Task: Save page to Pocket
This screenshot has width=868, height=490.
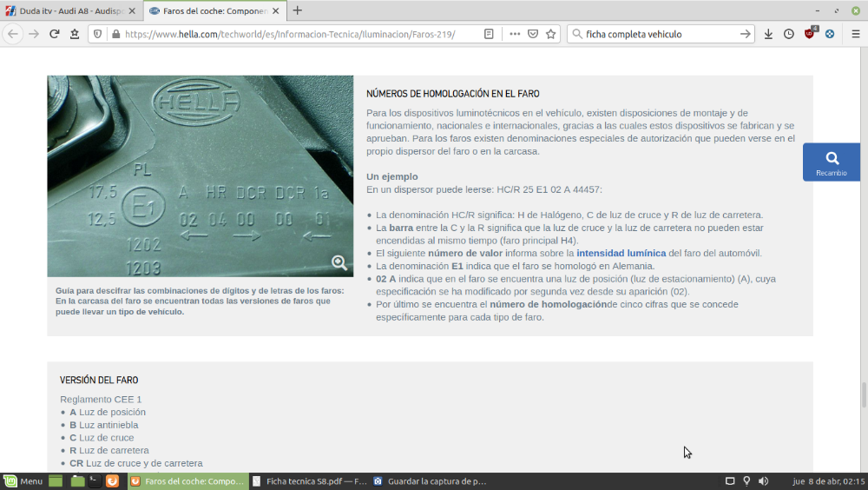Action: pos(533,34)
